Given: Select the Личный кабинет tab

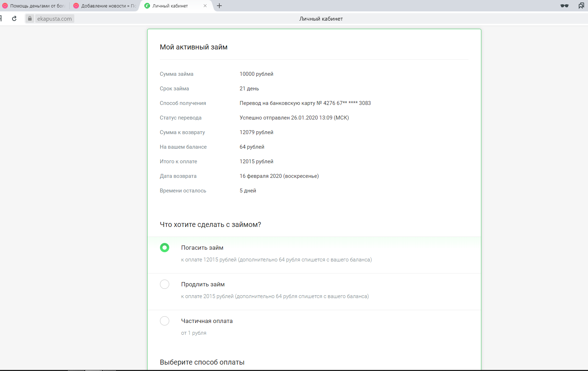Looking at the screenshot, I should (176, 6).
